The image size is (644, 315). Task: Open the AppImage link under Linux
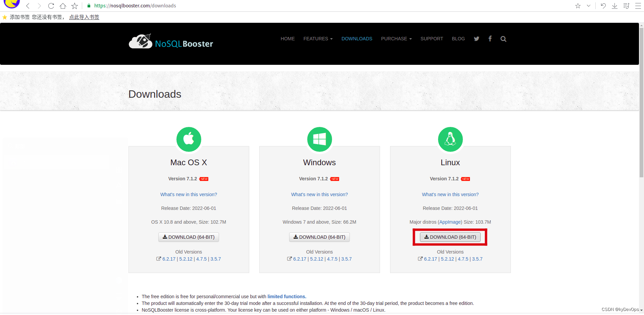(450, 222)
